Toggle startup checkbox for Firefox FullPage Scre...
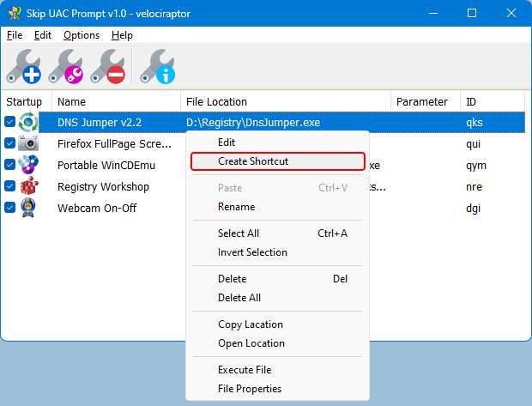 click(x=9, y=143)
